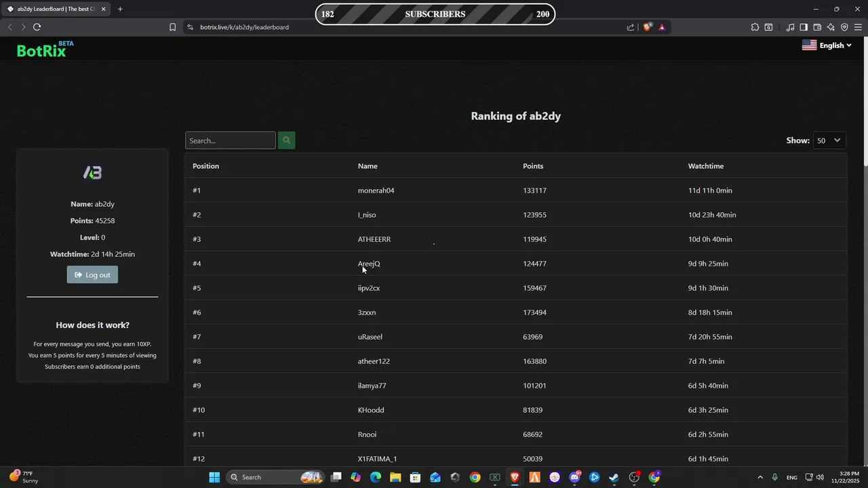
Task: Open the browser extensions puzzle icon
Action: point(755,27)
